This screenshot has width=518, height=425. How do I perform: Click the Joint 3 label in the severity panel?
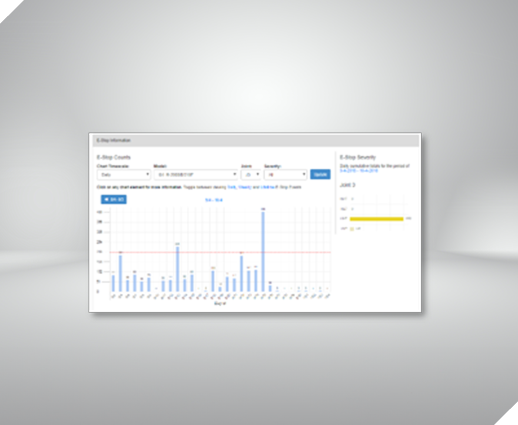pos(347,185)
